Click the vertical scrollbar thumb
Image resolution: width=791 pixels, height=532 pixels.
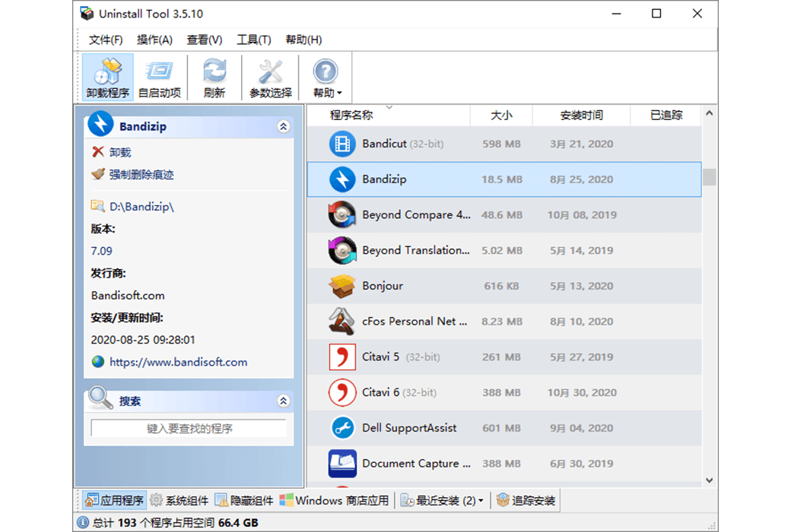710,177
